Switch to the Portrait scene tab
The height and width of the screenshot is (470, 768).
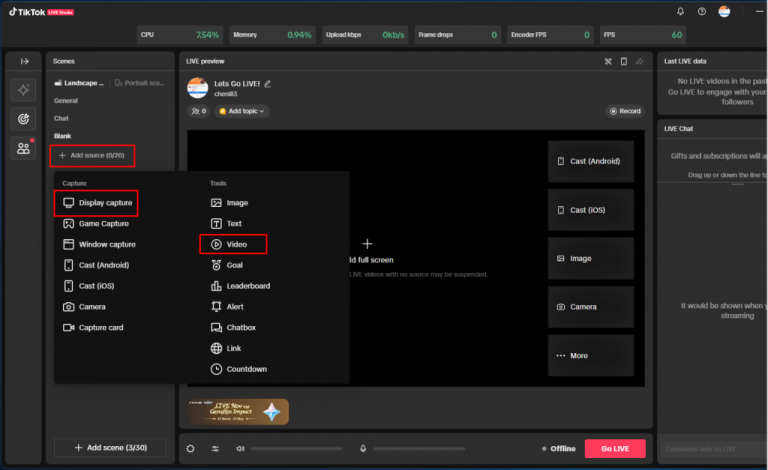coord(140,83)
